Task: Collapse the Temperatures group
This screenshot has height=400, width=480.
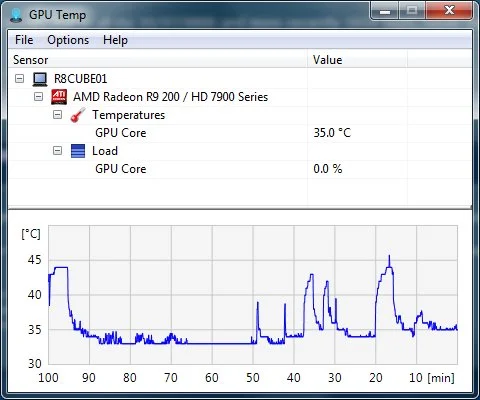Action: point(58,115)
